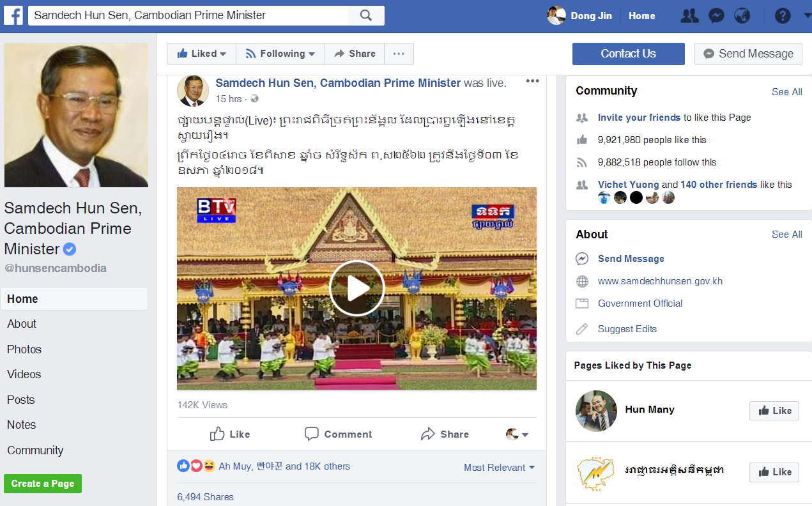Open @hunsencambodia username link

click(x=56, y=268)
